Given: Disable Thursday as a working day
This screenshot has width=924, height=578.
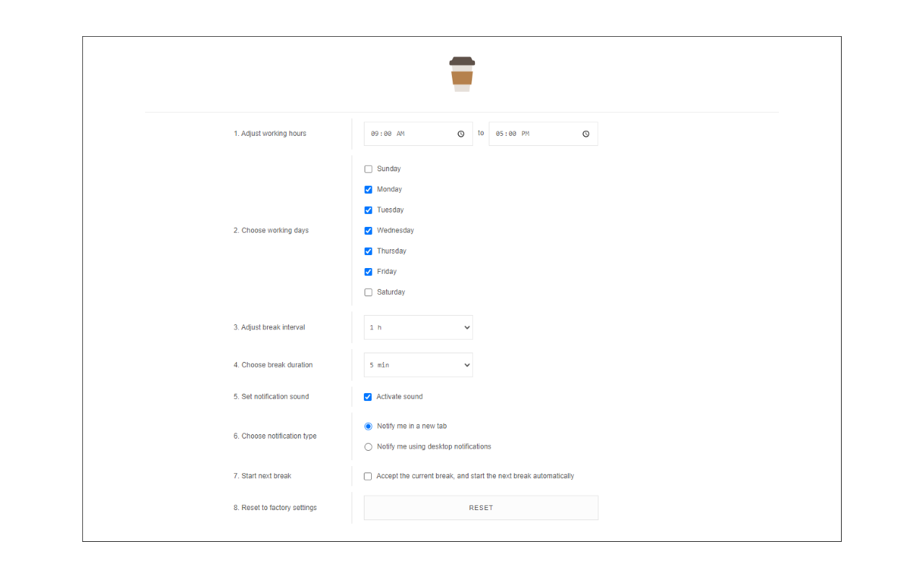Looking at the screenshot, I should [x=368, y=251].
